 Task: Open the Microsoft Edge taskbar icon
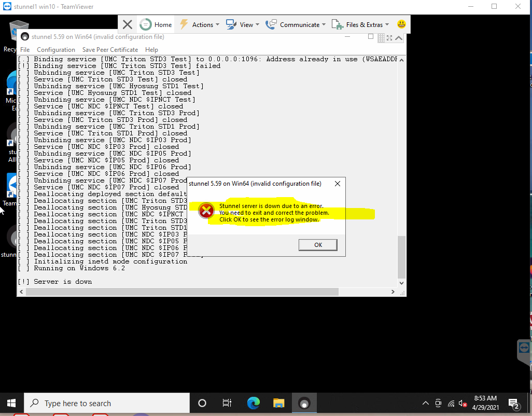point(253,403)
